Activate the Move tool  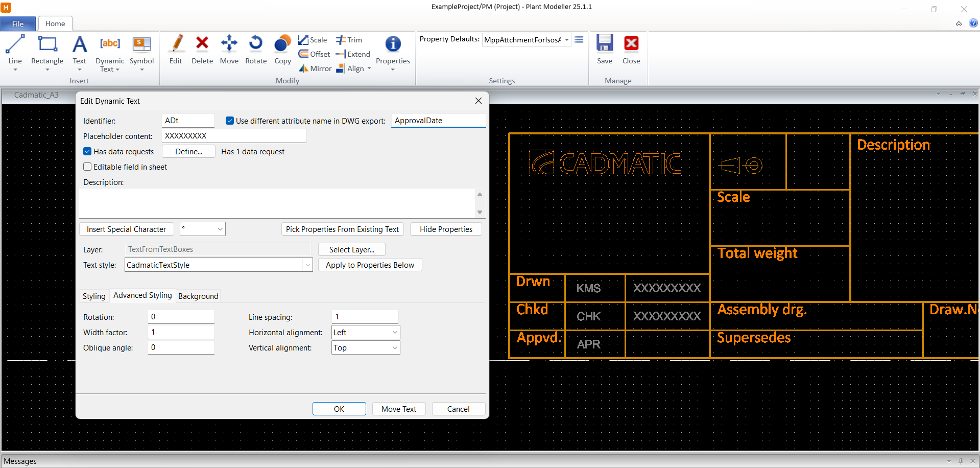pyautogui.click(x=229, y=50)
